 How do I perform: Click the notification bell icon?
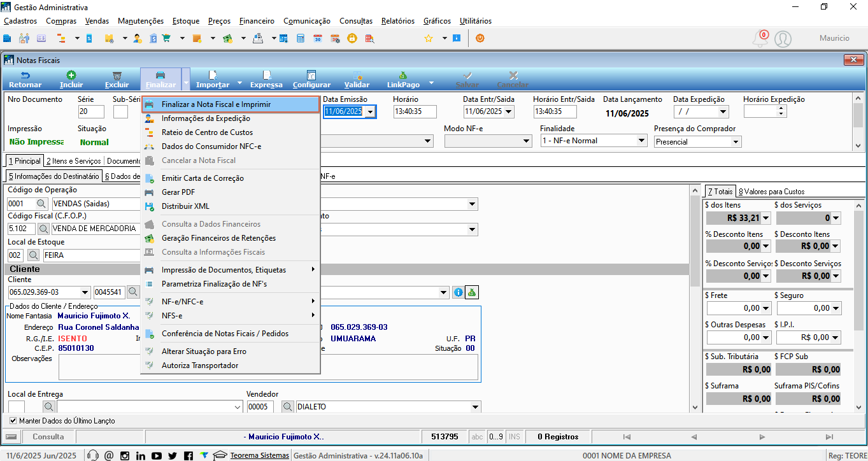coord(760,39)
